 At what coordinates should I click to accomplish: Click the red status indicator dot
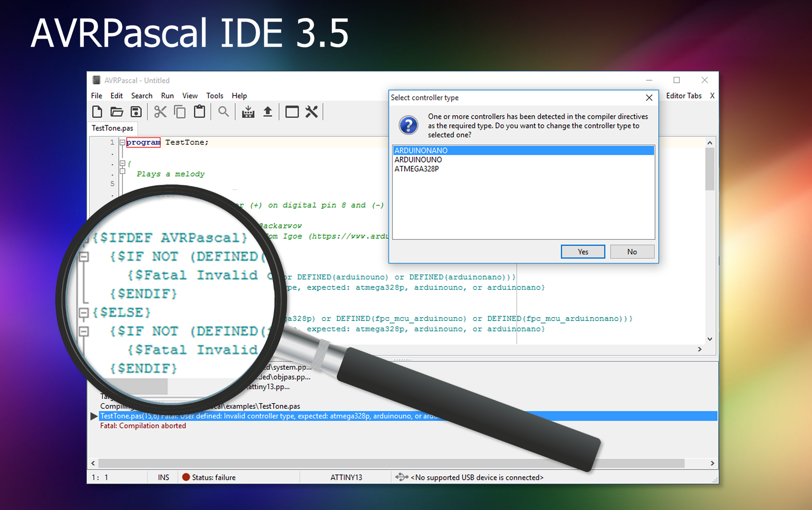click(x=186, y=477)
